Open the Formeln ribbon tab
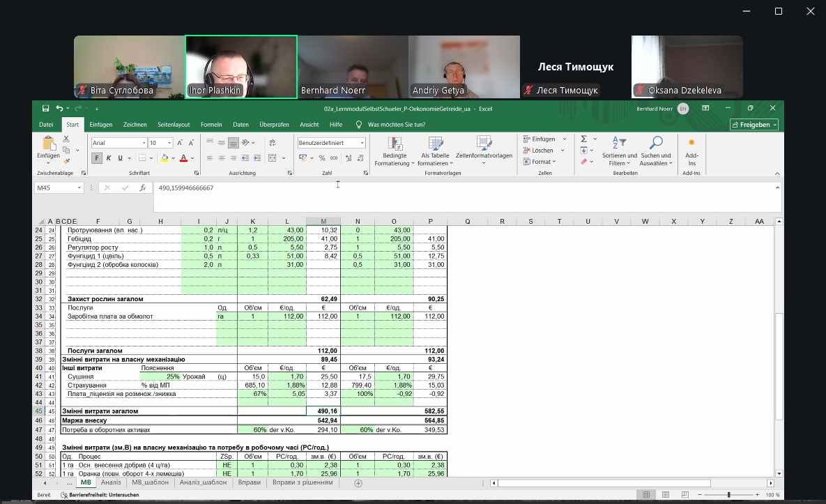The height and width of the screenshot is (504, 826). click(x=211, y=125)
